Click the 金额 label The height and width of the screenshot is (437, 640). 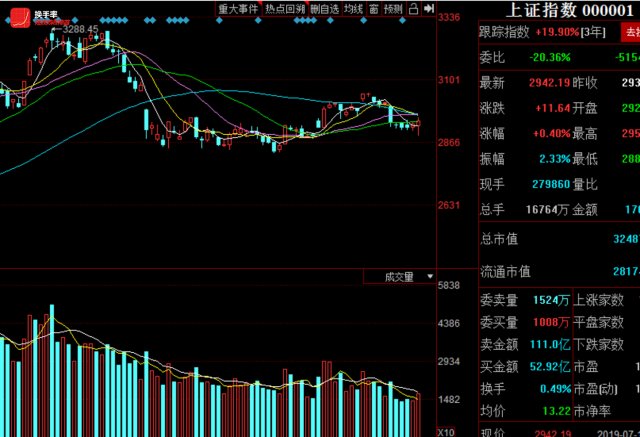585,210
